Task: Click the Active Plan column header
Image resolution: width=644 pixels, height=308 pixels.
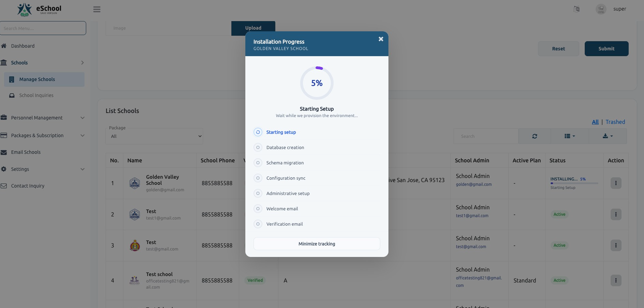Action: 527,160
